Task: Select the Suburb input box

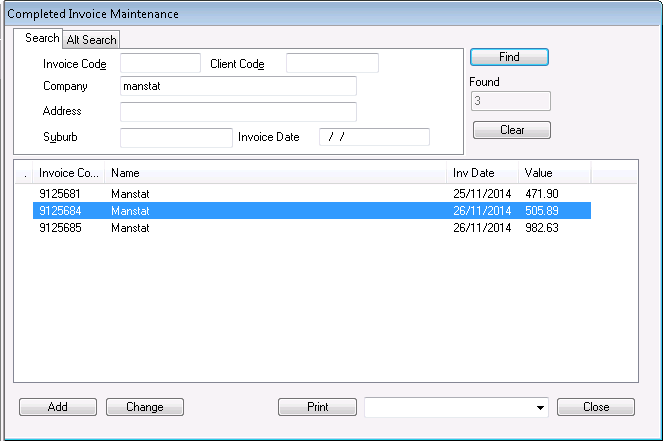Action: [x=176, y=137]
